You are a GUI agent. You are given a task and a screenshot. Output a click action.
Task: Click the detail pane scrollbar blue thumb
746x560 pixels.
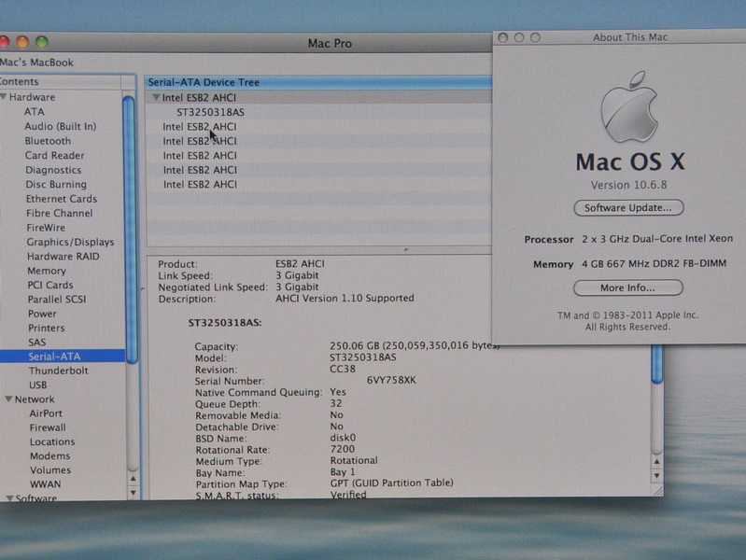click(x=657, y=363)
